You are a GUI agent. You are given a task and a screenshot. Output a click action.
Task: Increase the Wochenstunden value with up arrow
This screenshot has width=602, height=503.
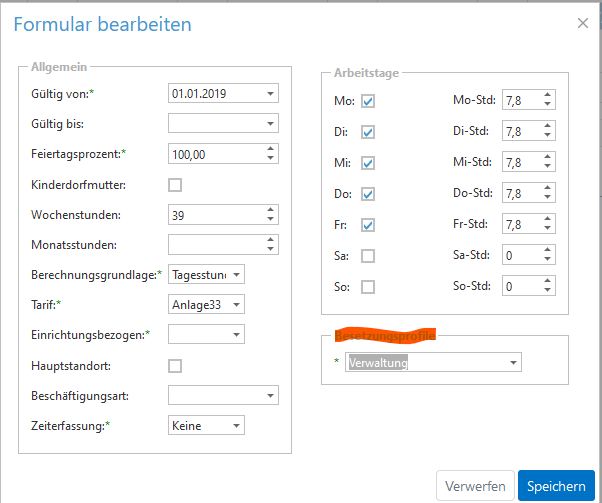click(270, 210)
